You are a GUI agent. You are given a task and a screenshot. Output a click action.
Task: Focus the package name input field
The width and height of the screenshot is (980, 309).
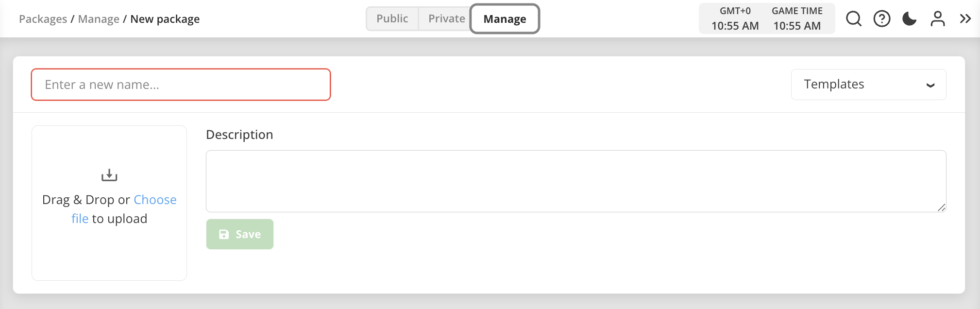tap(181, 85)
